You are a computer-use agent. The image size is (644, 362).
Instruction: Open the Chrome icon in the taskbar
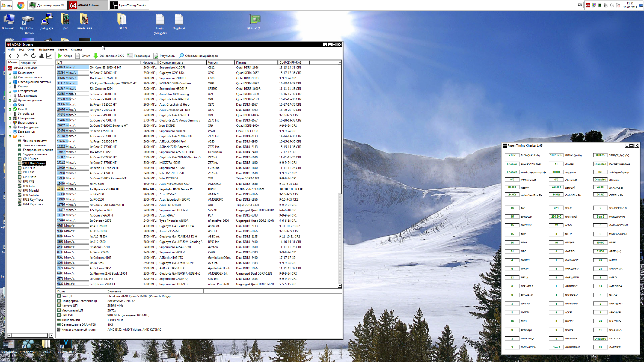21,5
